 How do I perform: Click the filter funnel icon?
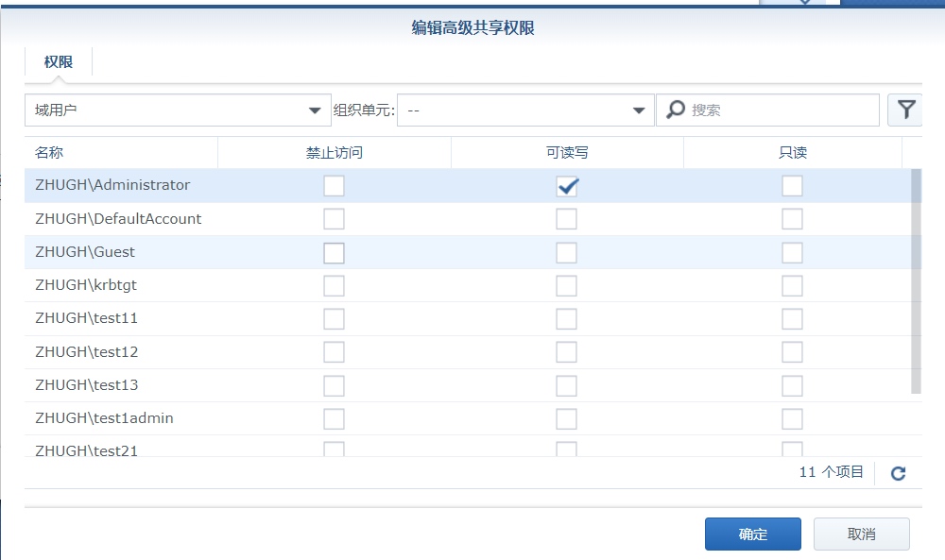tap(905, 110)
